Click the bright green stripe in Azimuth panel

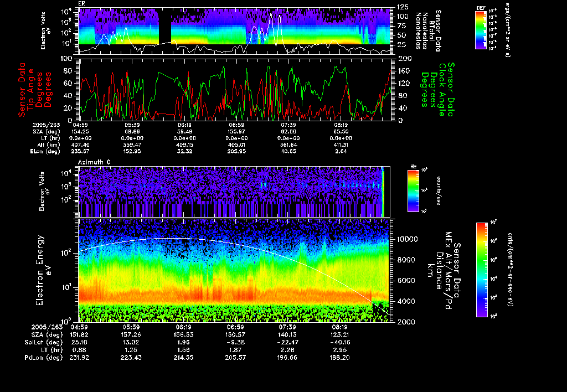tap(383, 192)
